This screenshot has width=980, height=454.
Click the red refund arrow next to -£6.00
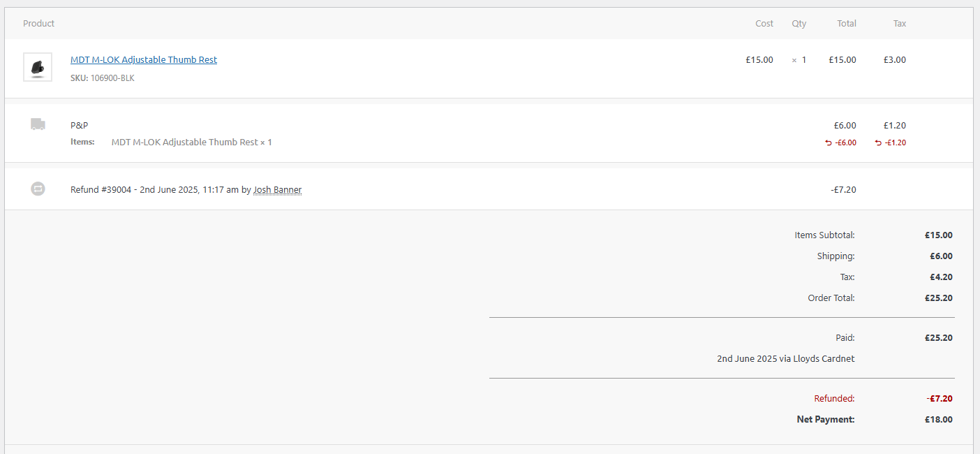829,142
